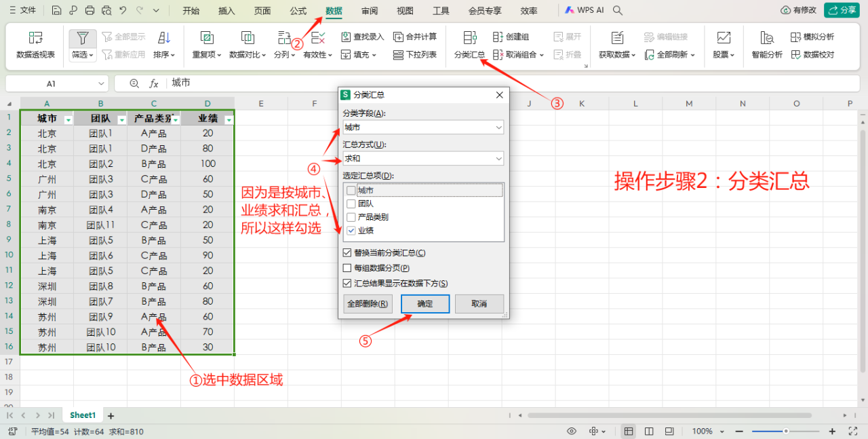Click the fx insert function icon
This screenshot has height=439, width=868.
coord(154,83)
